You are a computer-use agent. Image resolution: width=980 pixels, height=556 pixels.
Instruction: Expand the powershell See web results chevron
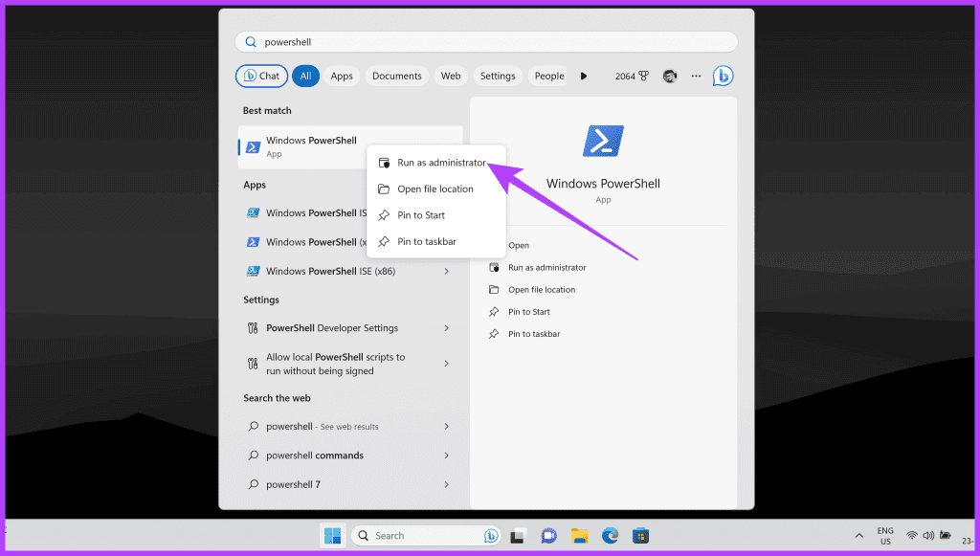point(446,426)
